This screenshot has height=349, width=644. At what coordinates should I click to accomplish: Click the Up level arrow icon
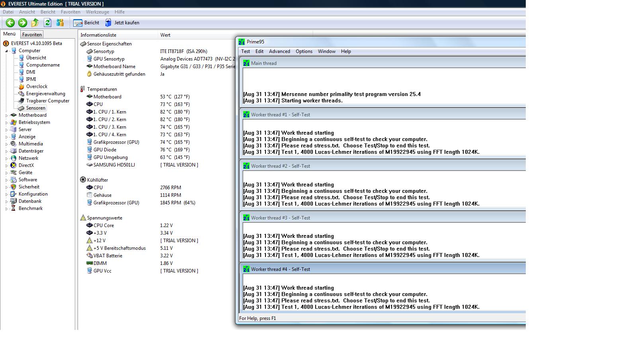[x=35, y=23]
